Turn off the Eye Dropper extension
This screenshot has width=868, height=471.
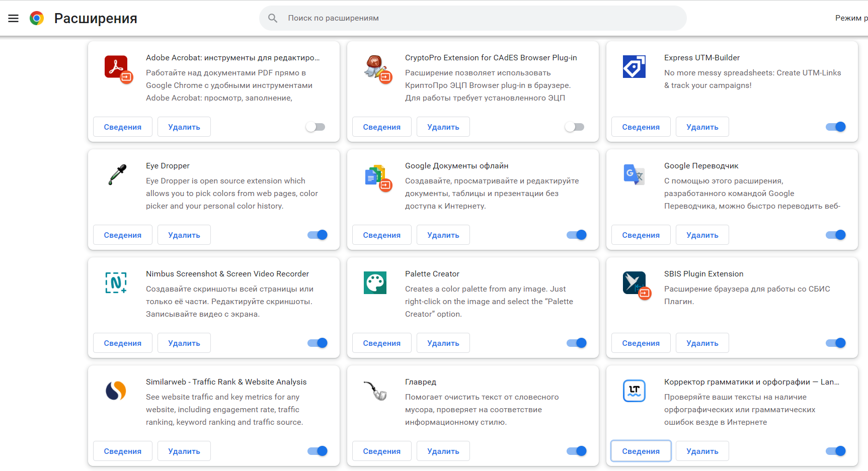318,235
